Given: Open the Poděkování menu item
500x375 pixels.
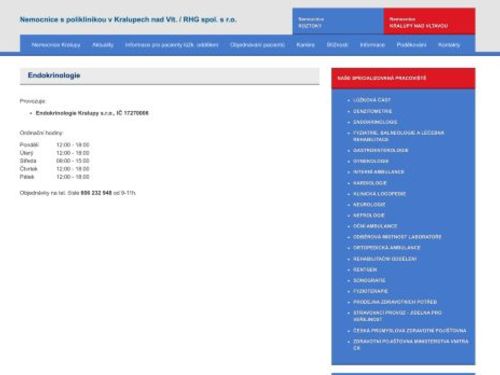Looking at the screenshot, I should pyautogui.click(x=411, y=45).
